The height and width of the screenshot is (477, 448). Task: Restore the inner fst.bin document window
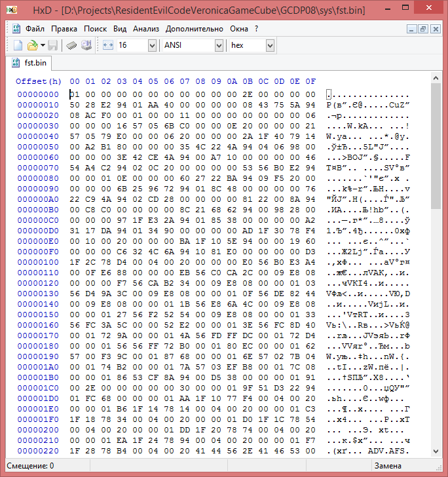423,29
